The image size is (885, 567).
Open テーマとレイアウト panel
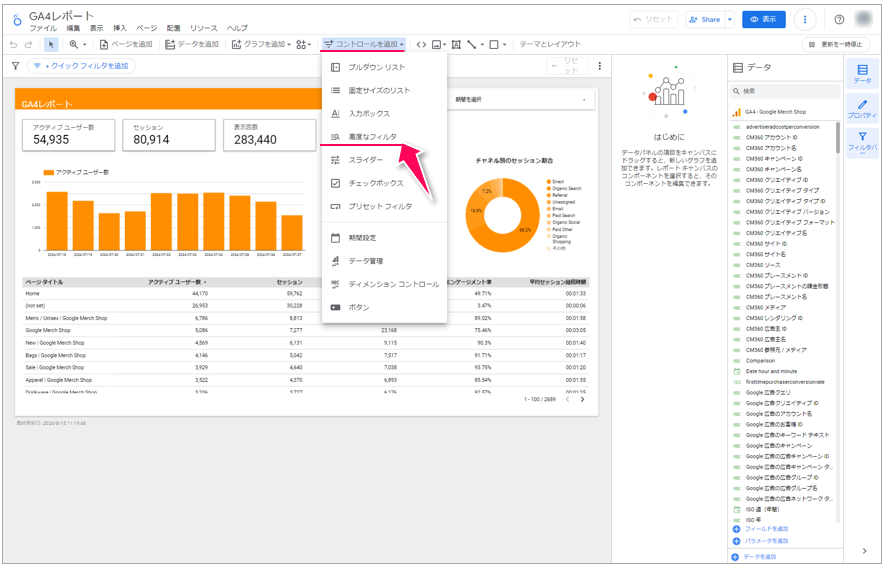[x=550, y=44]
